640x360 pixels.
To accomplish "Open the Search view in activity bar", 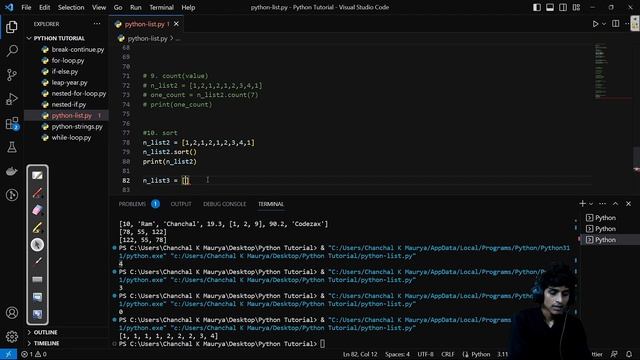I will tap(12, 51).
